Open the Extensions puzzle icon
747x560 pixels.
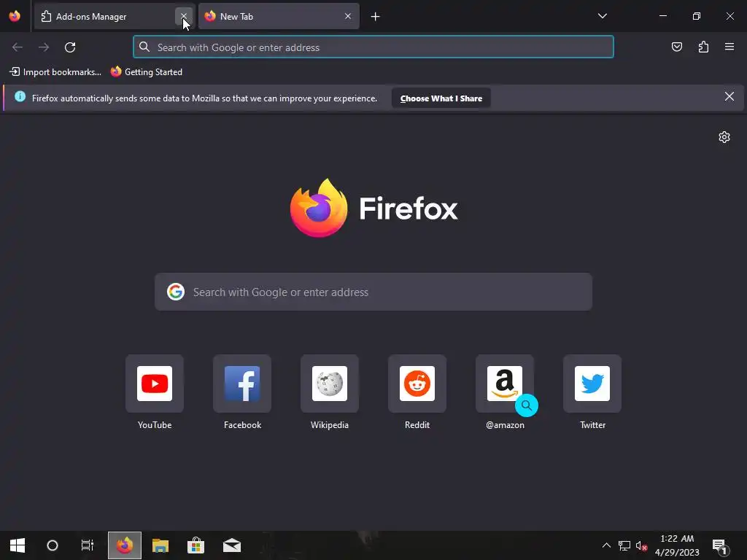pyautogui.click(x=703, y=47)
